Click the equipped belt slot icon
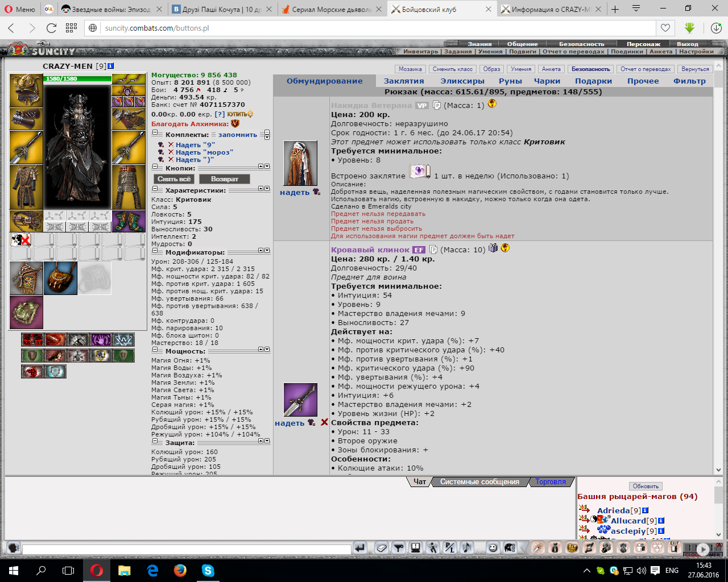This screenshot has height=582, width=728. [26, 221]
